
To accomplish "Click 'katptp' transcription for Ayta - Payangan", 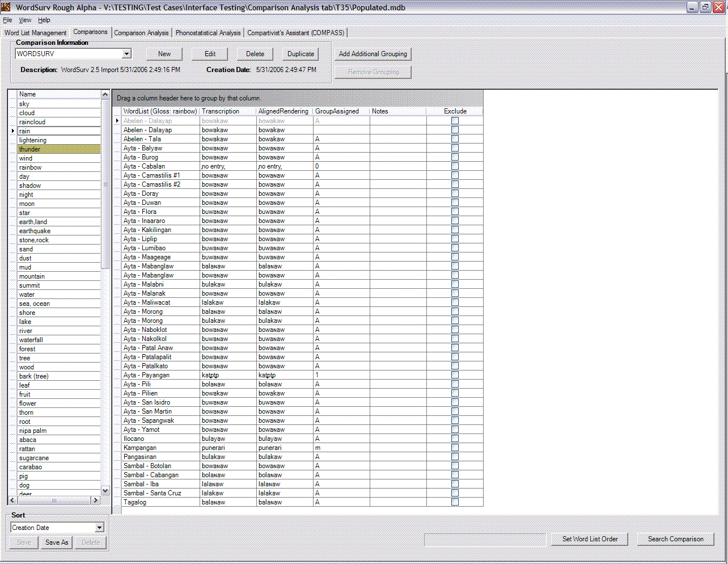I will [x=228, y=375].
